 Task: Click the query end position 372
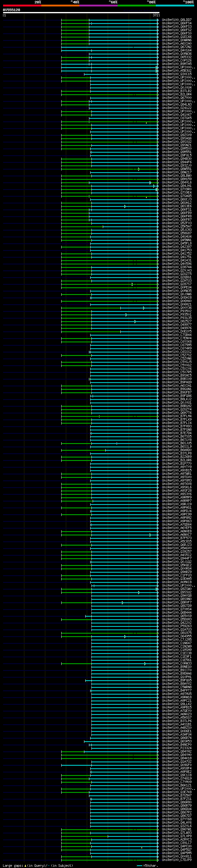155,15
